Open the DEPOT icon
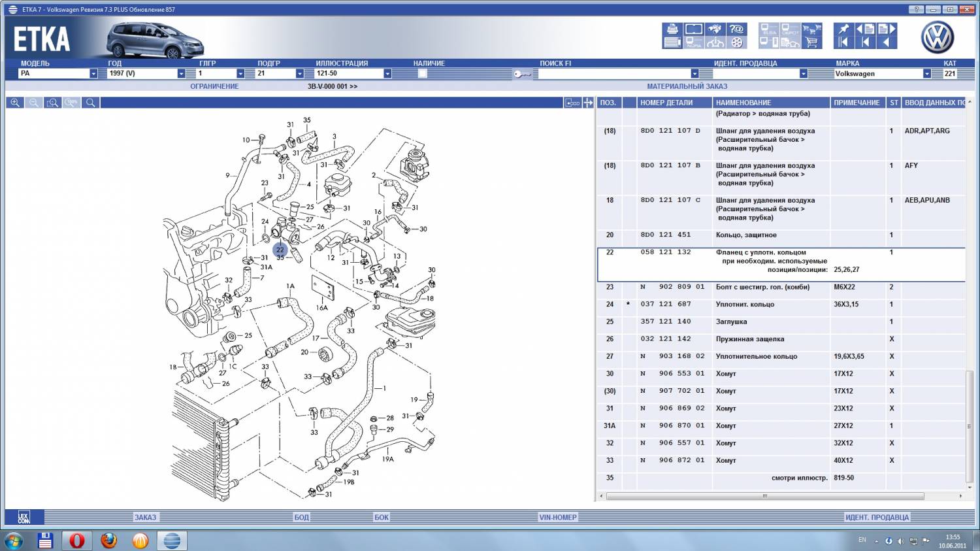980x551 pixels. click(790, 29)
